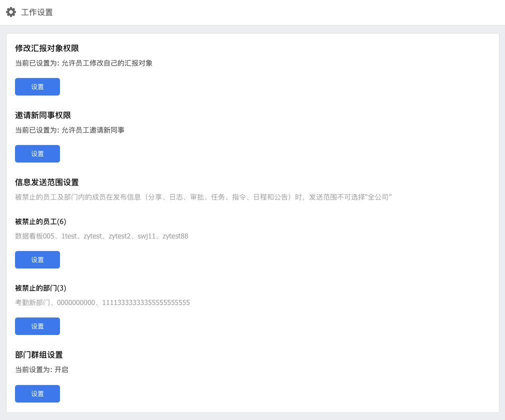This screenshot has width=505, height=420.
Task: Click the 邀请新同事权限 heading
Action: point(43,115)
